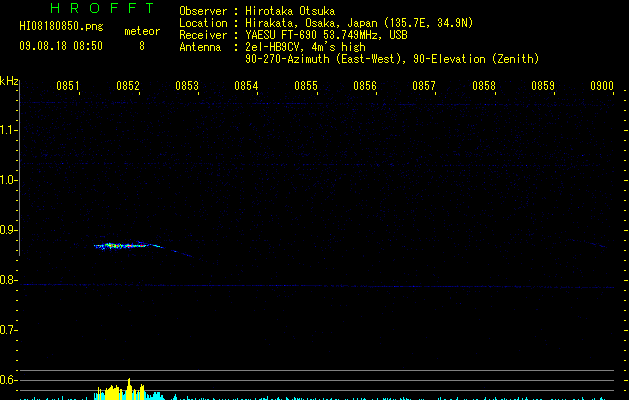Image resolution: width=629 pixels, height=400 pixels.
Task: Click the 0855 time marker
Action: [306, 86]
